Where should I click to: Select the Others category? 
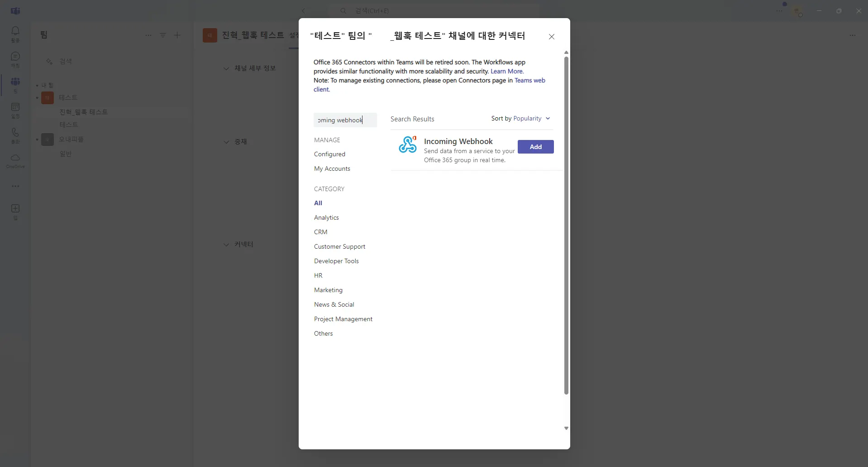coord(323,334)
